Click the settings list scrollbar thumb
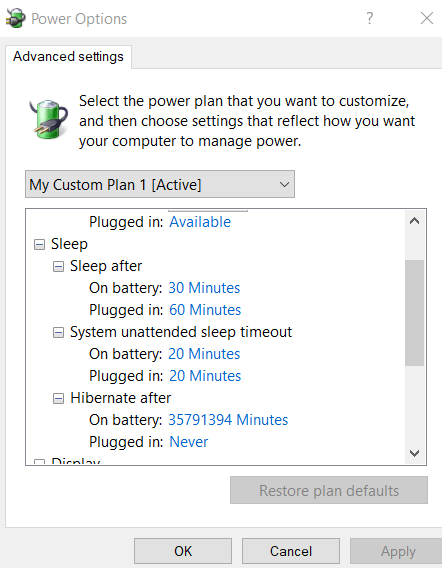 point(414,313)
